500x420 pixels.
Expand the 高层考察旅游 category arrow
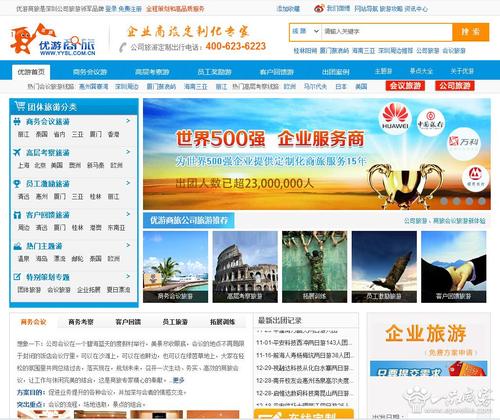point(128,152)
